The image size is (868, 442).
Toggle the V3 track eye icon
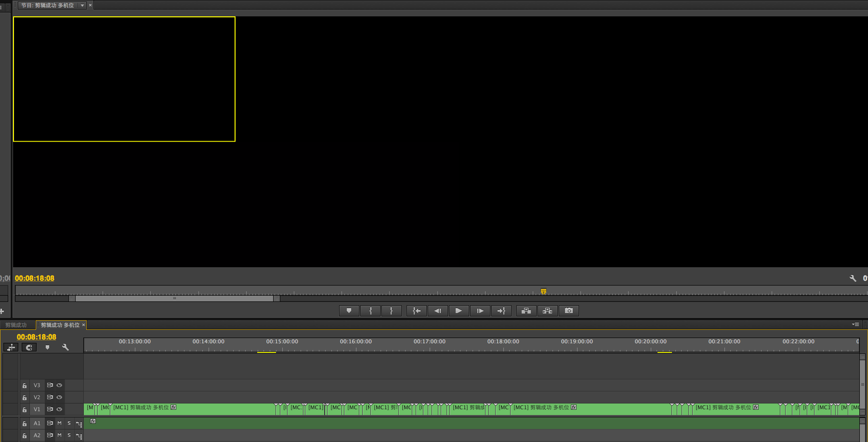59,385
